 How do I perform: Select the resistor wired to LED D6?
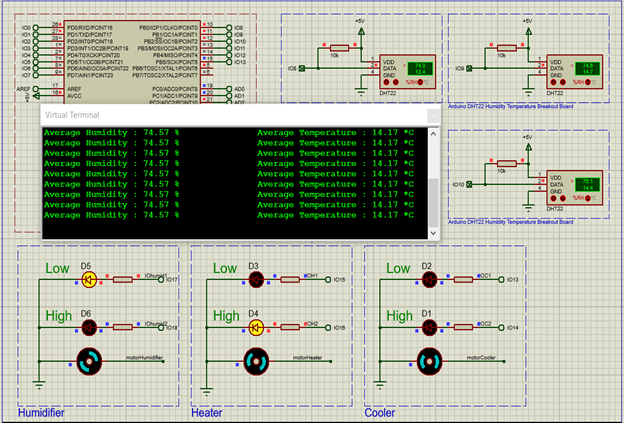pyautogui.click(x=123, y=327)
